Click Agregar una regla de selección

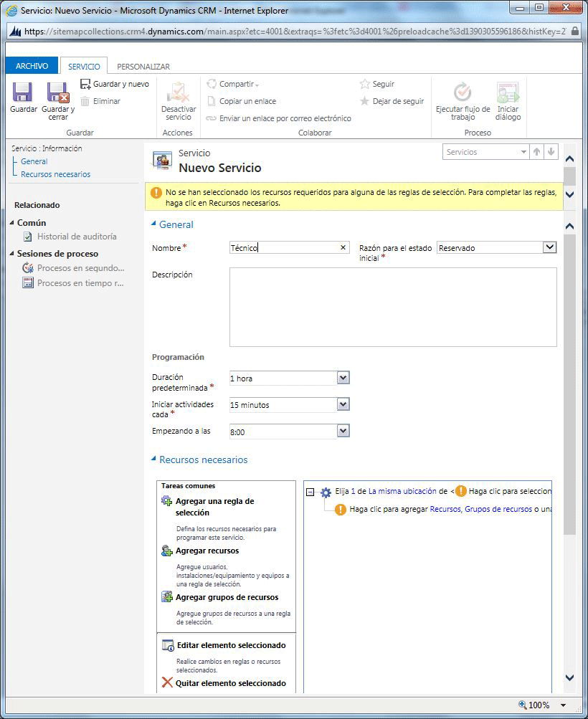pos(214,507)
